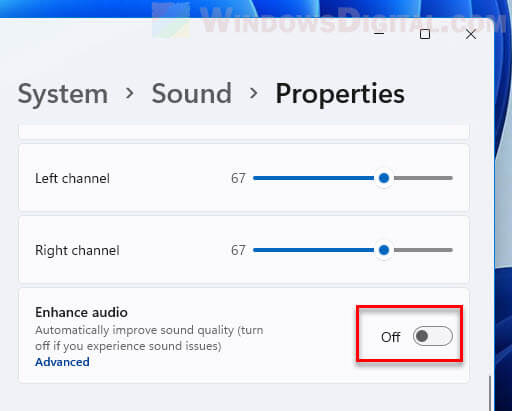Toggle the Enhance audio switch

433,336
